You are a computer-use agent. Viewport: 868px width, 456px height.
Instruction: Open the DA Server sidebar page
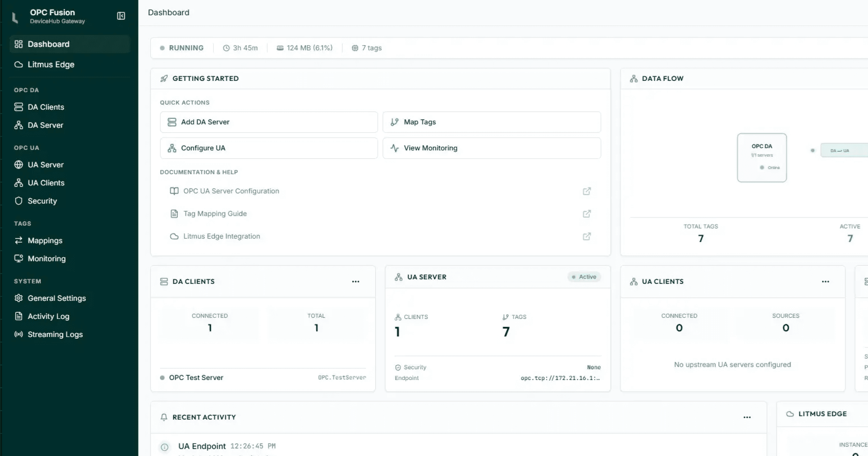point(70,125)
